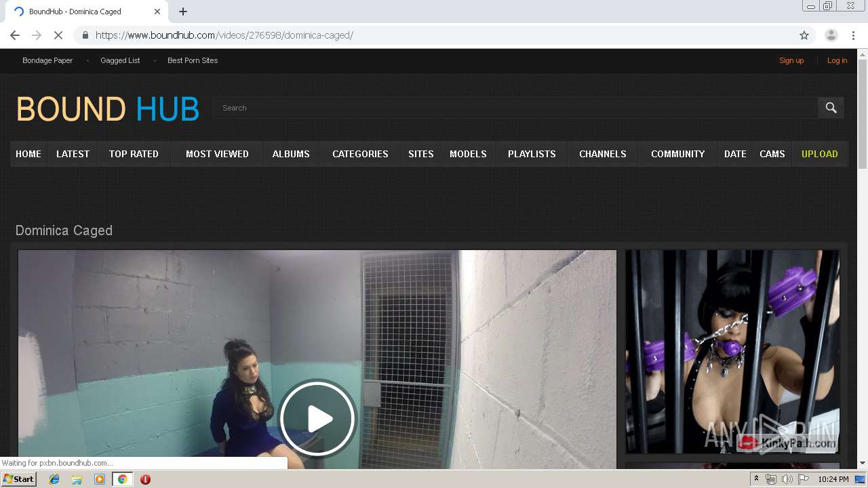
Task: Open the Bondage Paper link
Action: tap(47, 60)
